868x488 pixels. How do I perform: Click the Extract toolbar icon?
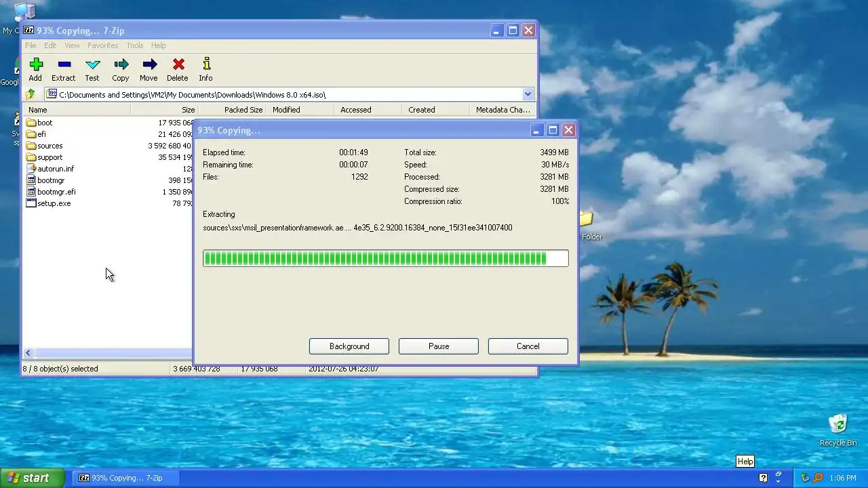[64, 64]
